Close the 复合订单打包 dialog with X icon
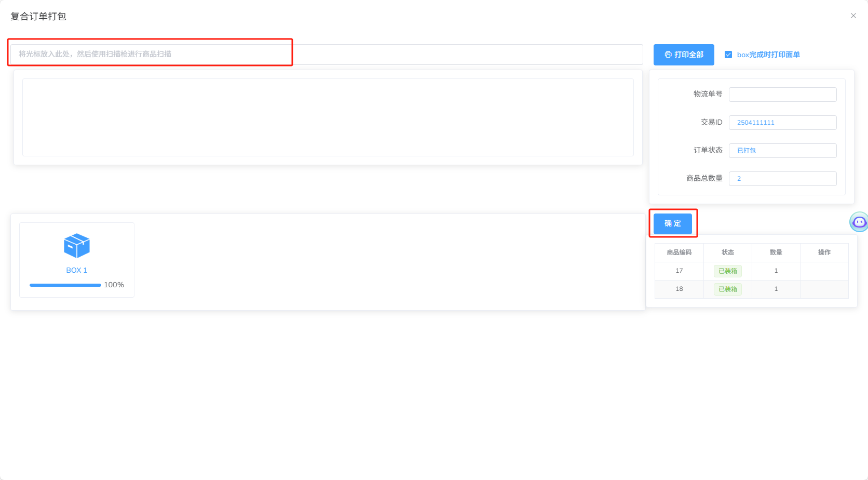 tap(853, 16)
